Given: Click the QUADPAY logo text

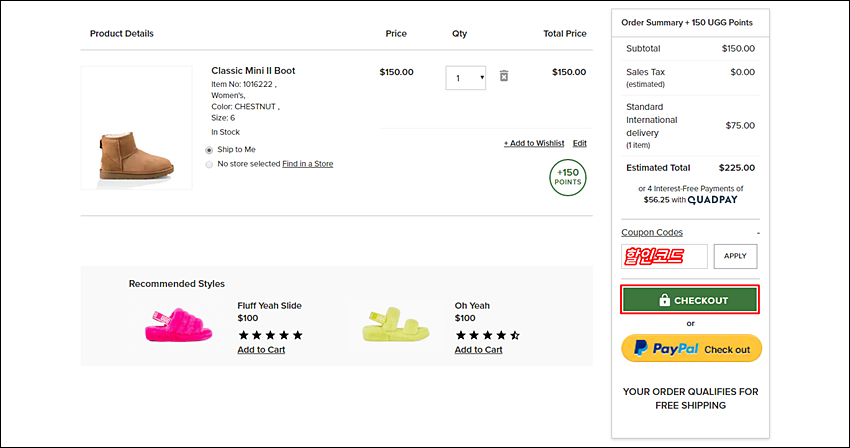Looking at the screenshot, I should tap(712, 200).
